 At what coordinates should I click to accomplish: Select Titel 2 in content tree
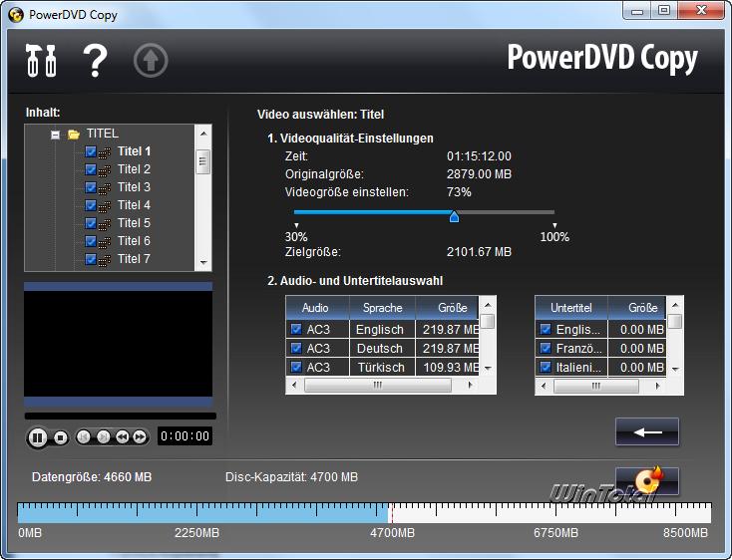134,169
